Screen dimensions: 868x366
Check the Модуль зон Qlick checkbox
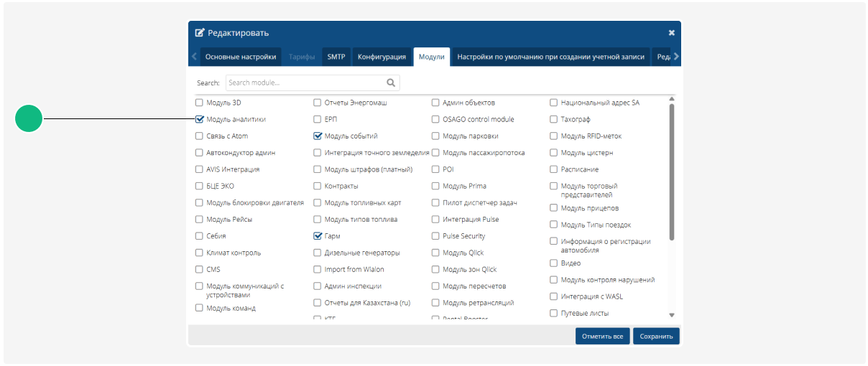(x=435, y=269)
